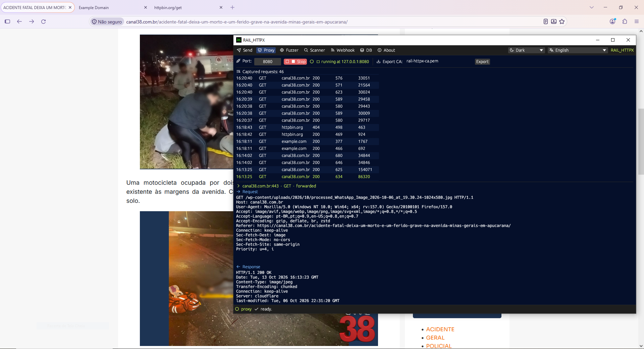This screenshot has height=349, width=644.
Task: Open a new browser tab
Action: pos(232,7)
